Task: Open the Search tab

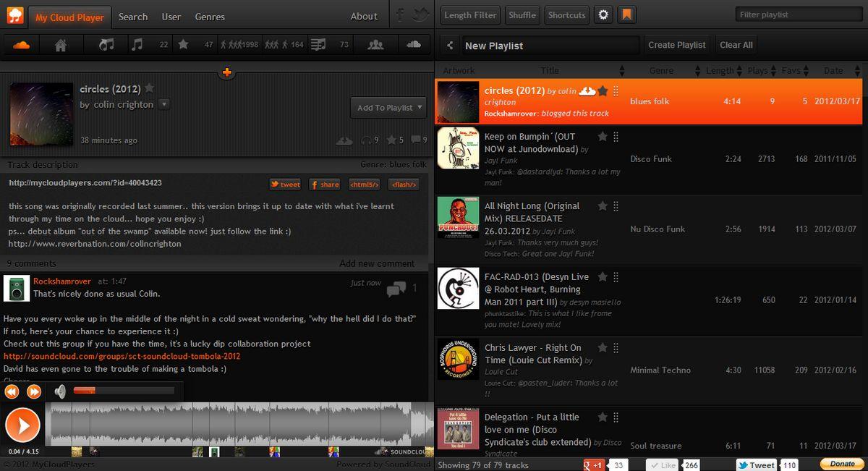Action: [x=133, y=17]
